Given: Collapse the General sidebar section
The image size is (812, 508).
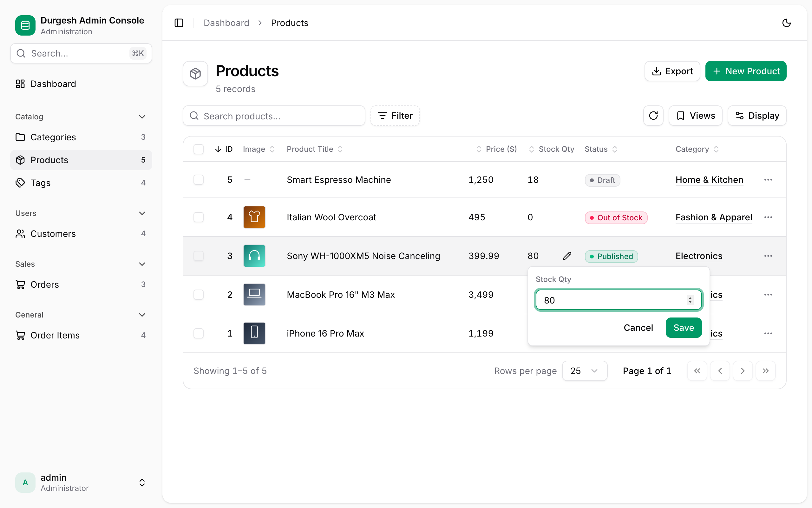Looking at the screenshot, I should click(x=81, y=315).
